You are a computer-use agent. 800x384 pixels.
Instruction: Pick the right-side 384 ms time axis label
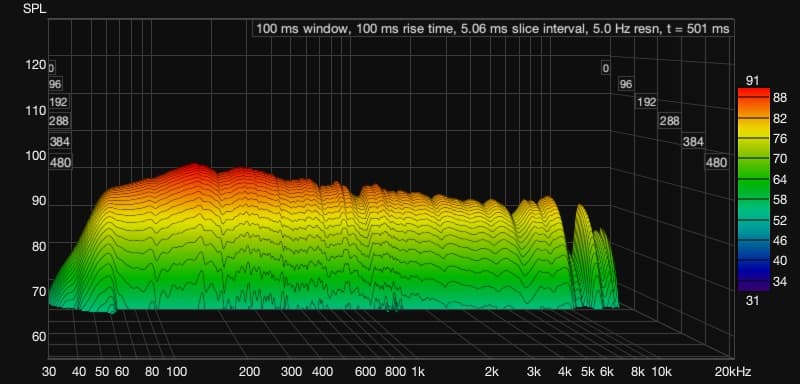[693, 142]
